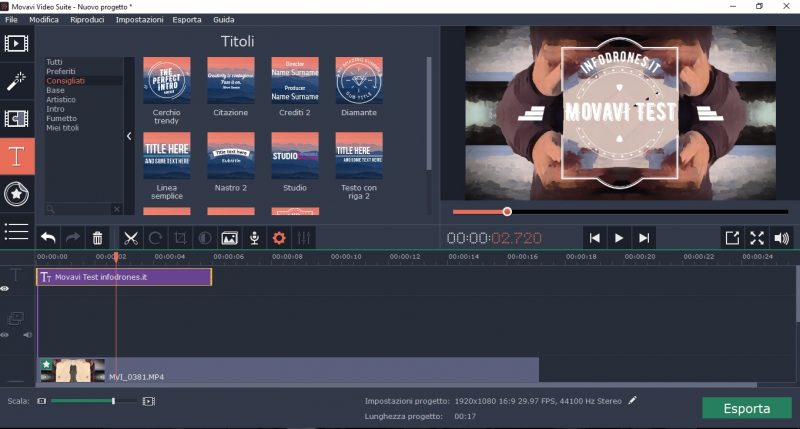Choose the Diamante title thumbnail
The width and height of the screenshot is (800, 429).
click(359, 80)
